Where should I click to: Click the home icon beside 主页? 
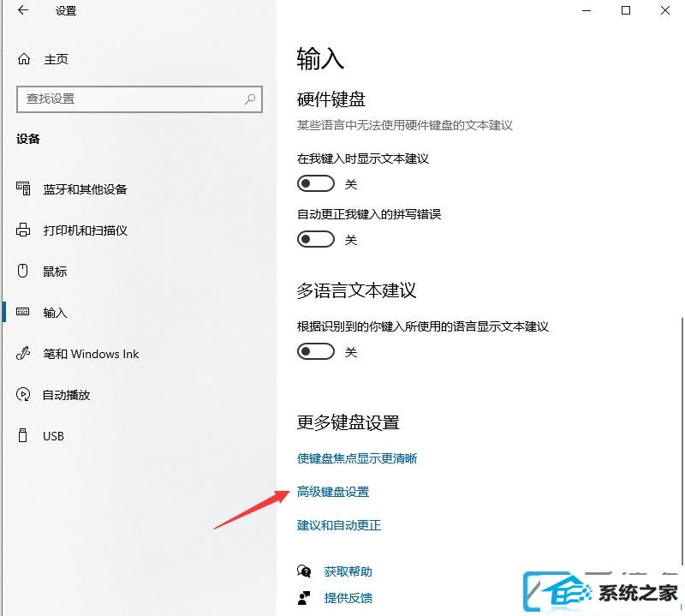pos(24,58)
